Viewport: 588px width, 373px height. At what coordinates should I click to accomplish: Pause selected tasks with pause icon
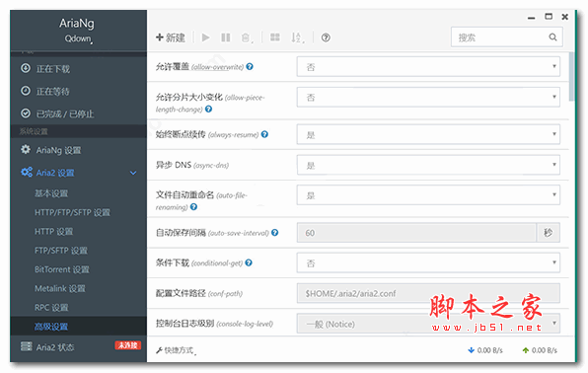pyautogui.click(x=226, y=37)
